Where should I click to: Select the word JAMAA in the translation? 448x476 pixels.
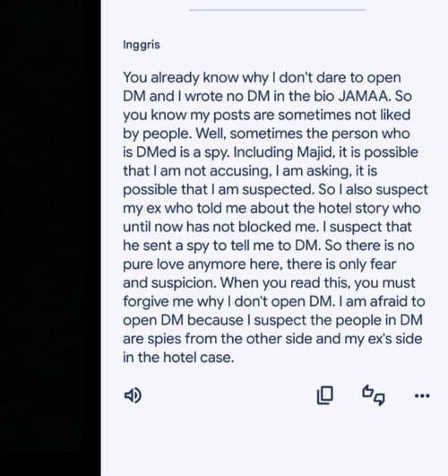[363, 96]
